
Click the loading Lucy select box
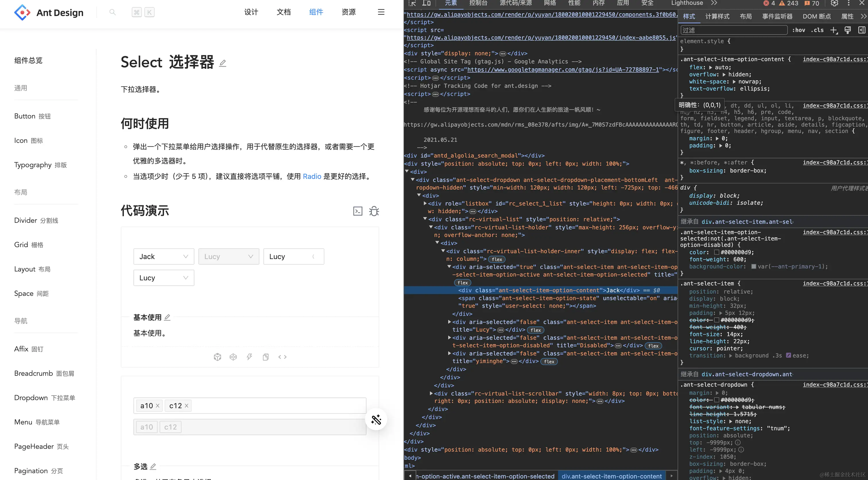[x=293, y=256]
